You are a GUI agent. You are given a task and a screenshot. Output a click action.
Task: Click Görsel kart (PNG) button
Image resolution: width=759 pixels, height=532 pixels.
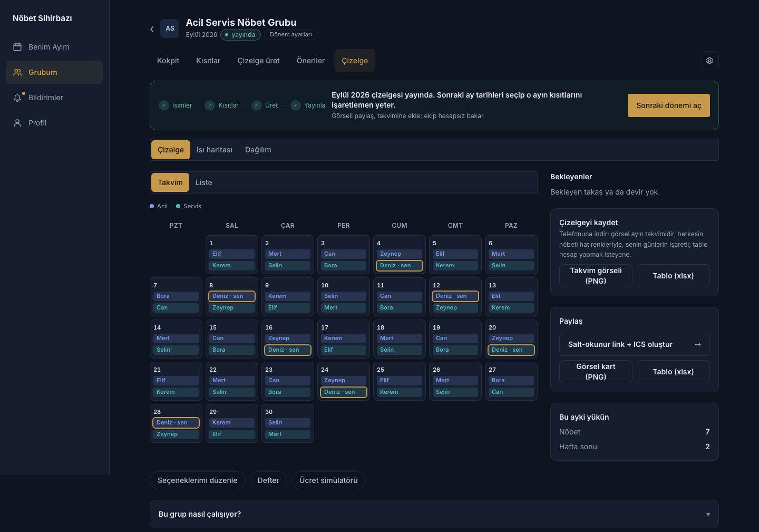tap(596, 372)
